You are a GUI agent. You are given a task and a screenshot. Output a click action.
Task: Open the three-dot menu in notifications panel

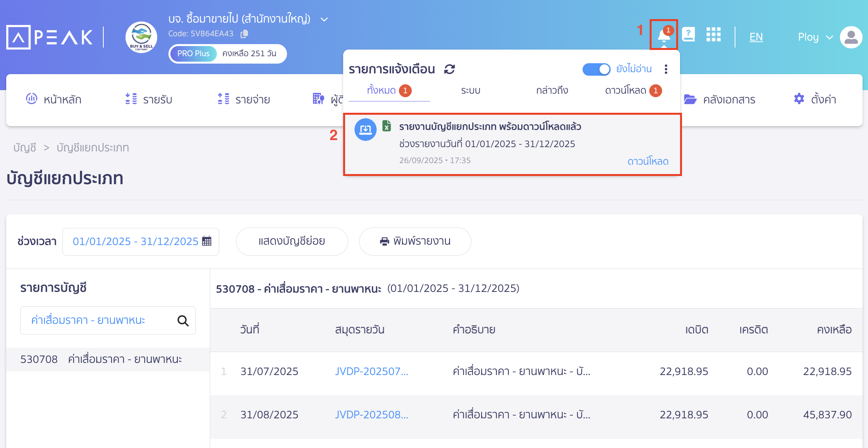pyautogui.click(x=666, y=69)
